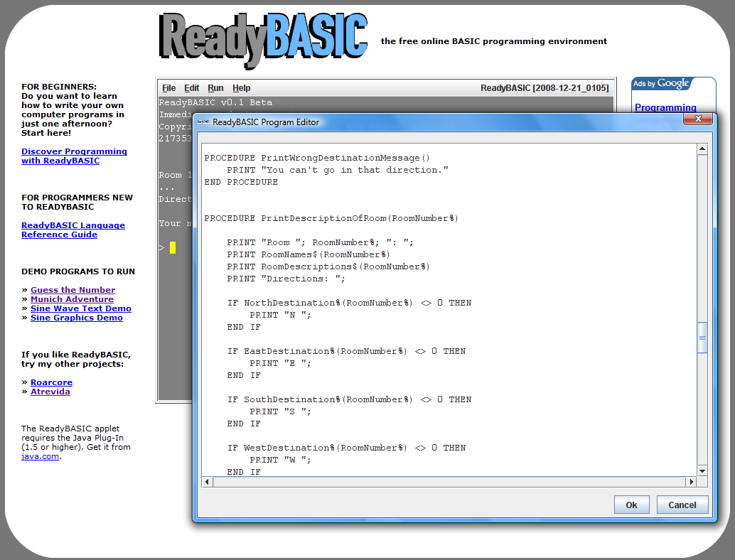Screen dimensions: 735x560
Task: Open the Run menu
Action: point(215,88)
